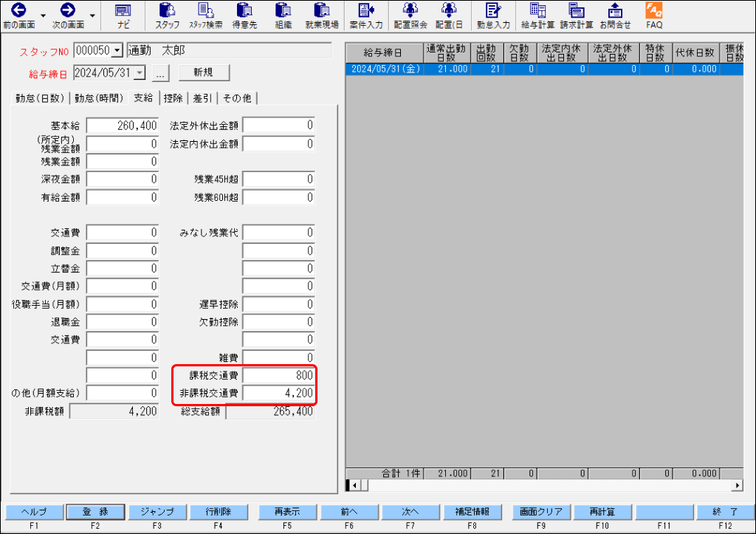Click the grid's right scroll arrow
The height and width of the screenshot is (534, 756).
[x=738, y=485]
